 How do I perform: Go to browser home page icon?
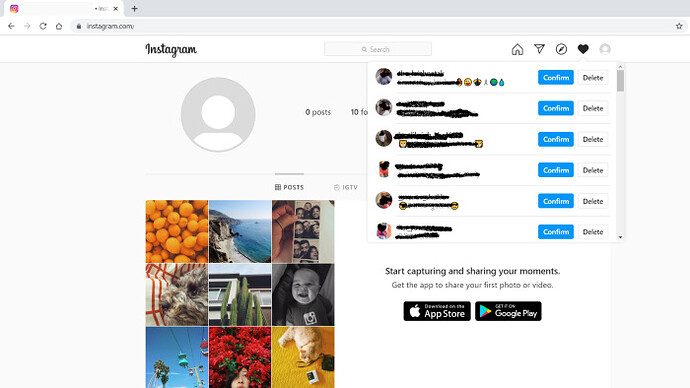(x=59, y=26)
